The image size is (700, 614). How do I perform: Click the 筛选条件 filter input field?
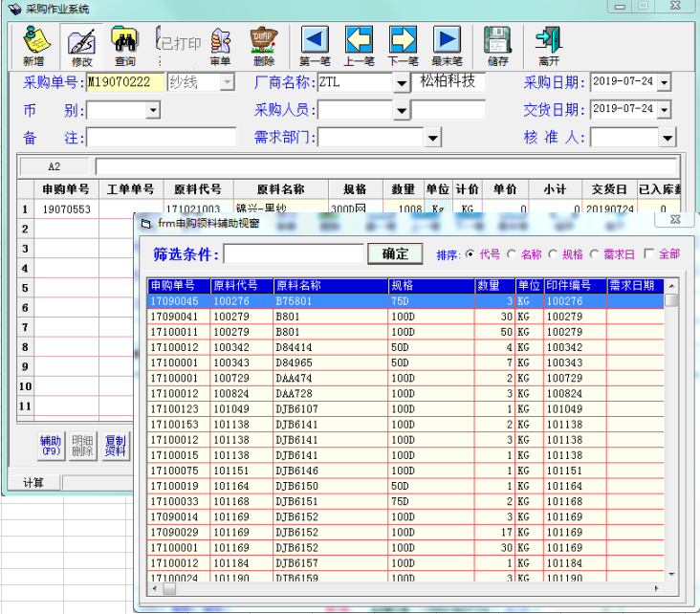tap(294, 254)
